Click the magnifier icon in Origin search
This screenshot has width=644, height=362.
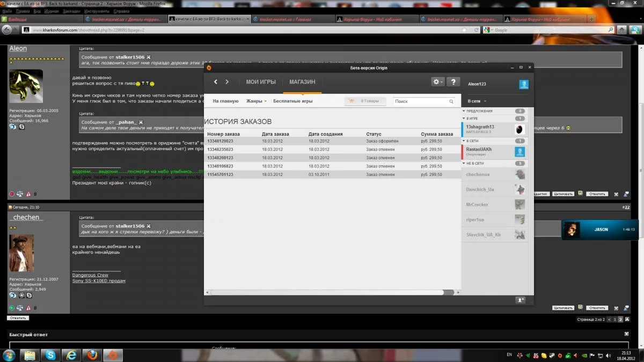tap(452, 101)
